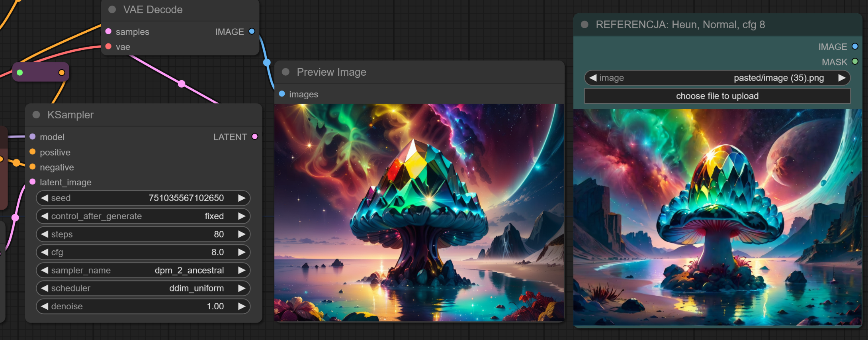Open the scheduler dropdown showing ddim_uniform

coord(143,288)
